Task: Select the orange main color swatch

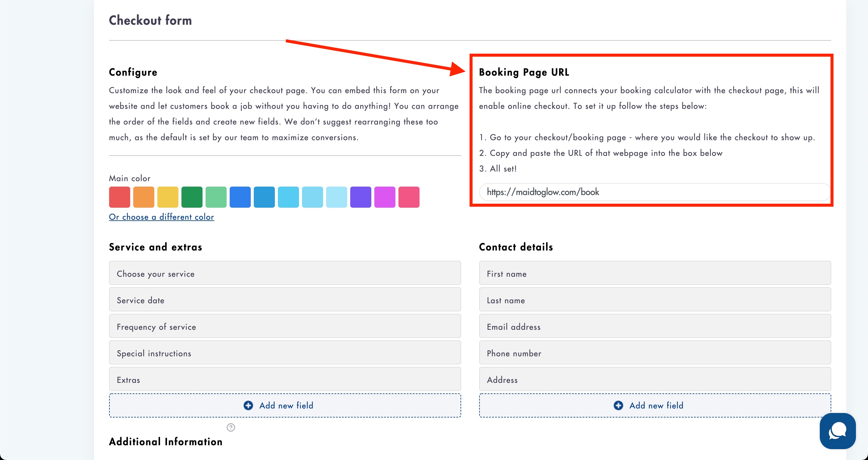Action: [x=144, y=197]
